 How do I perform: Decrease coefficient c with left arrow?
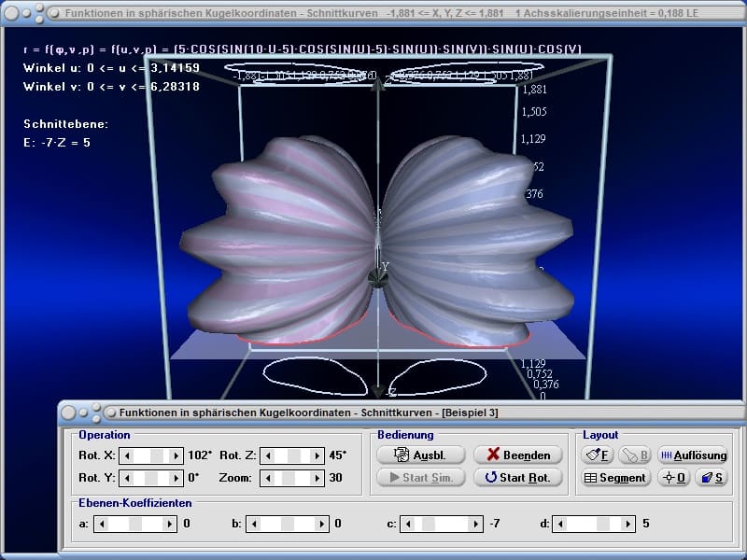click(x=408, y=524)
